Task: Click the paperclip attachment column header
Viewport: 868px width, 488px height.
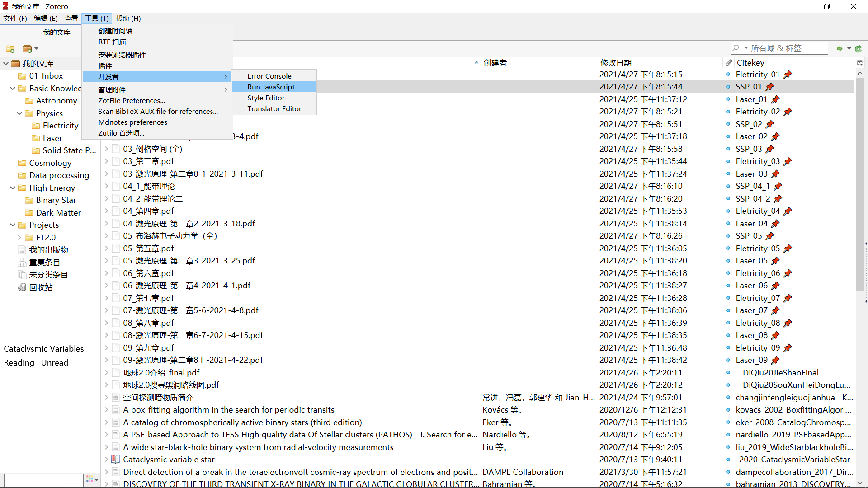Action: coord(729,63)
